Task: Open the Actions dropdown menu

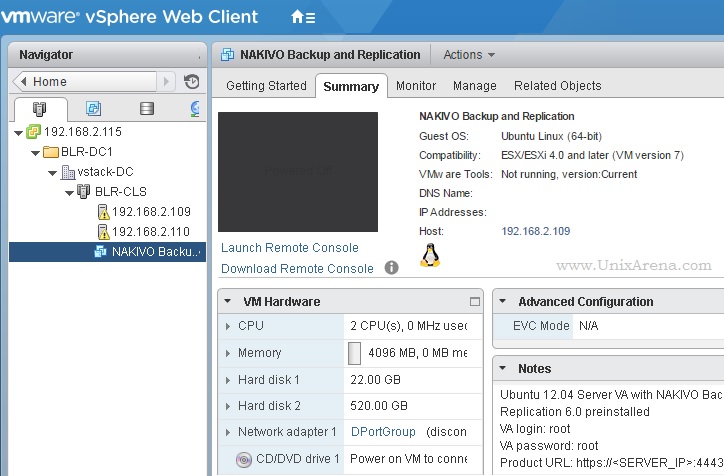Action: click(469, 54)
